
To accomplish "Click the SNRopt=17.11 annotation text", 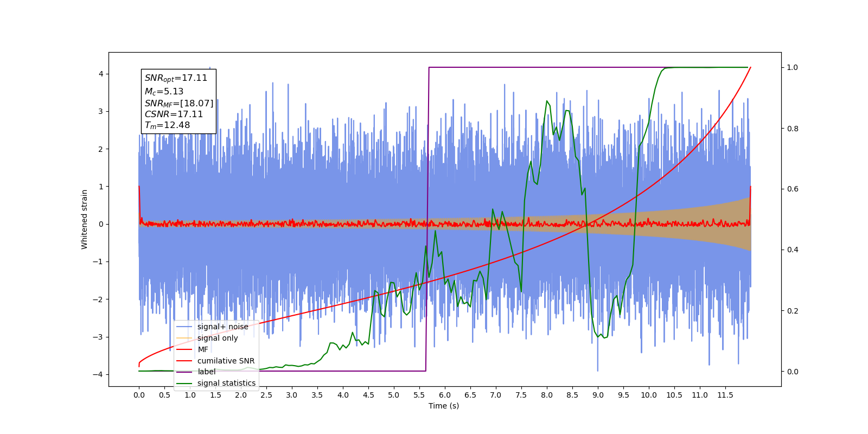I will point(176,78).
